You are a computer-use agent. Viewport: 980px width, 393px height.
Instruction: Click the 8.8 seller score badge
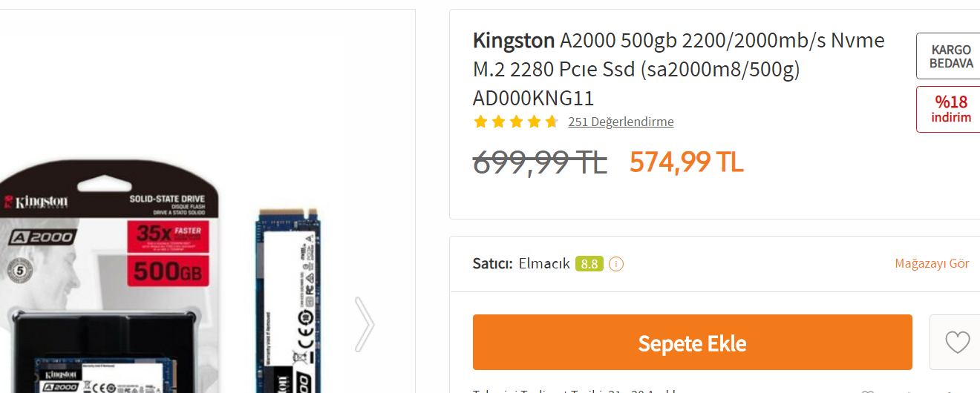click(589, 264)
